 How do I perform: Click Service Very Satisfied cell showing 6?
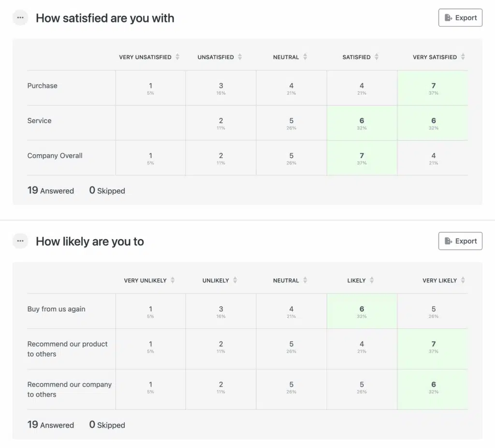coord(433,123)
